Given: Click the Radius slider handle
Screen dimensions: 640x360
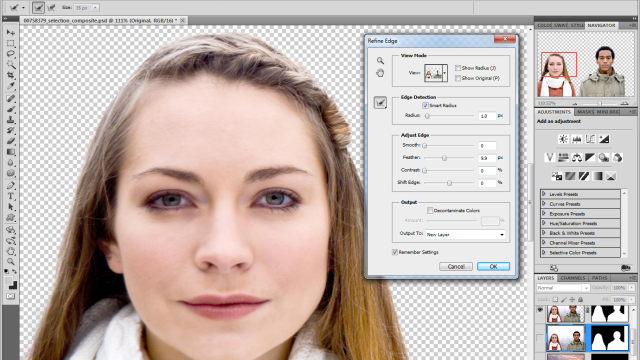Looking at the screenshot, I should click(x=427, y=116).
